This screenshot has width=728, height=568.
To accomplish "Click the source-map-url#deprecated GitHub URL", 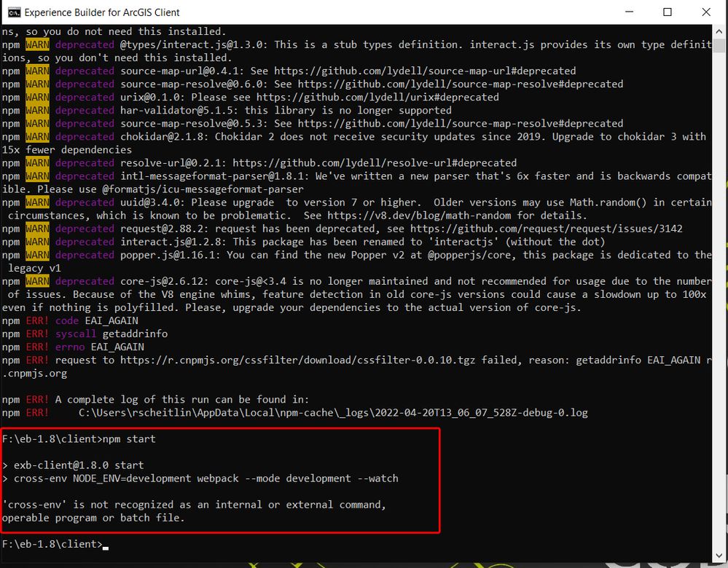I will point(425,71).
